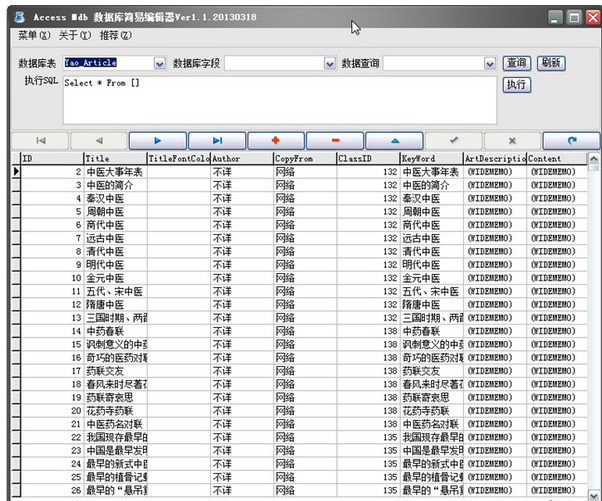This screenshot has height=501, width=602.
Task: Open the 推荐(Z) menu
Action: click(116, 35)
